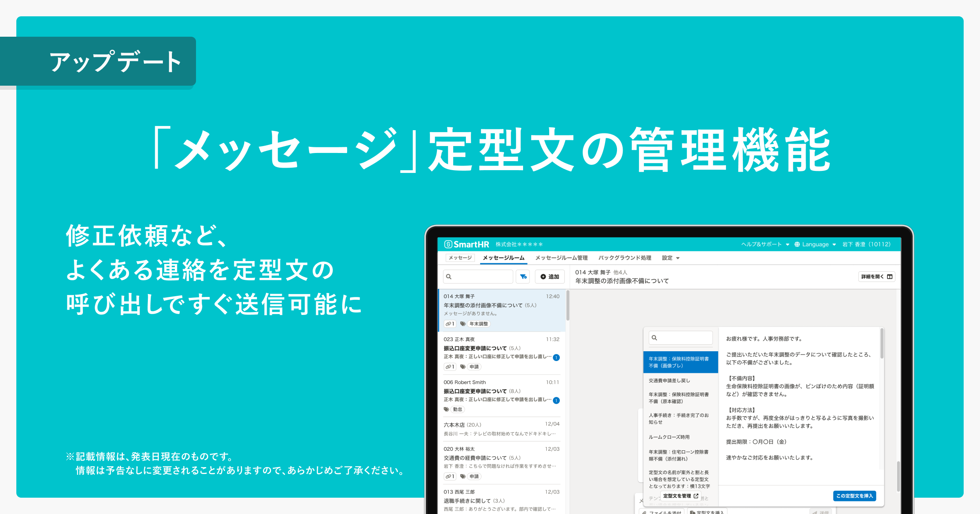
Task: Click the 他4人 participant count in the room header
Action: [x=620, y=272]
